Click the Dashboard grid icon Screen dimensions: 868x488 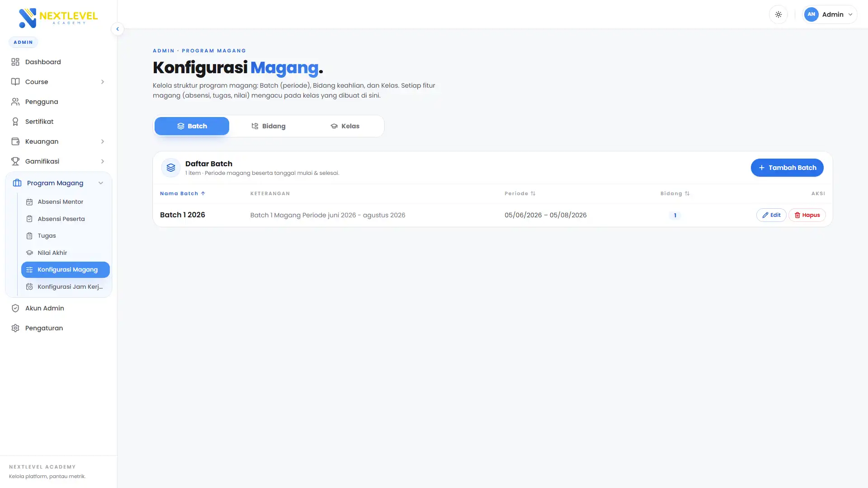click(15, 62)
